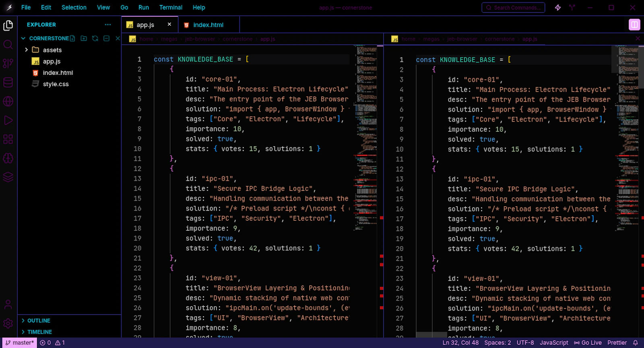Screen dimensions: 644x348
Task: Open the Database view in activity bar
Action: (x=8, y=82)
